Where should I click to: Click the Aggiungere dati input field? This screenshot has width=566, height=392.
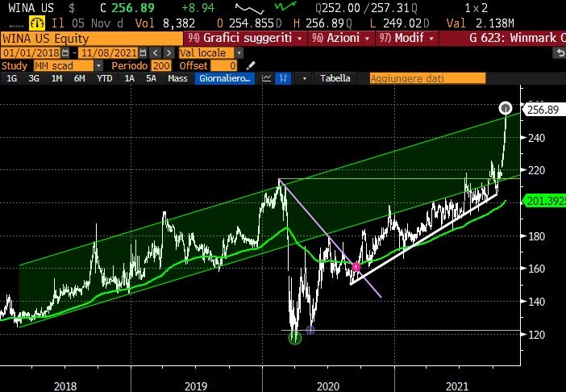click(x=428, y=78)
